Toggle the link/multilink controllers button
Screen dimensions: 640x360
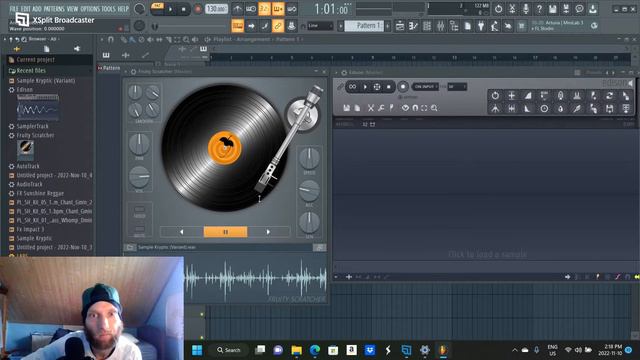tap(278, 26)
